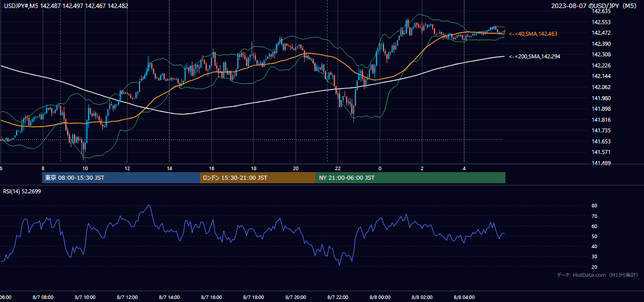Click RSI scale level 20
644x302 pixels.
click(594, 267)
